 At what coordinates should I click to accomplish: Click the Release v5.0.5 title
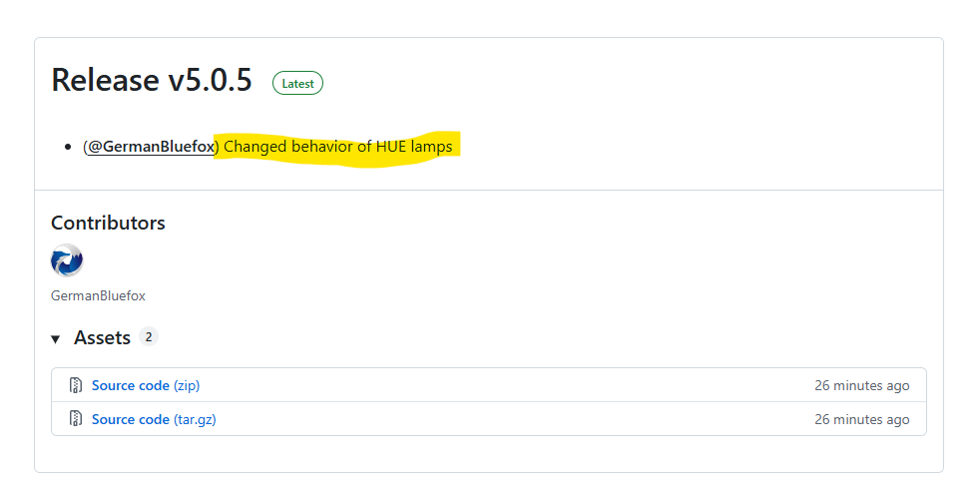(x=152, y=81)
